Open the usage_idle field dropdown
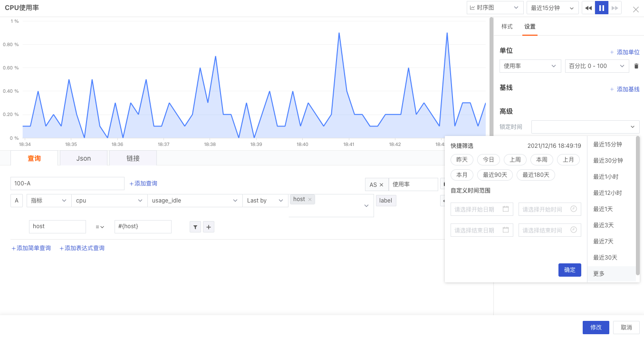 point(195,201)
